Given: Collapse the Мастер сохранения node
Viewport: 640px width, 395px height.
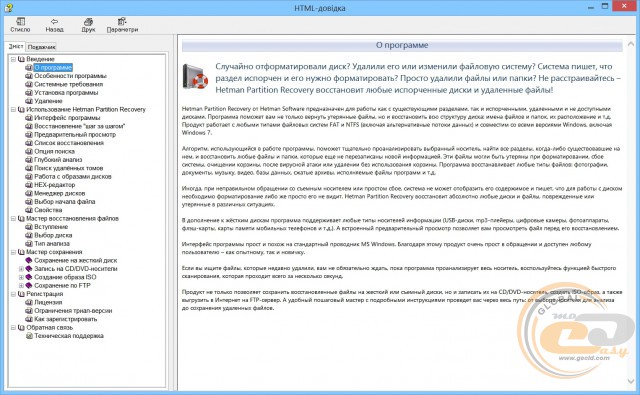Looking at the screenshot, I should (x=13, y=252).
